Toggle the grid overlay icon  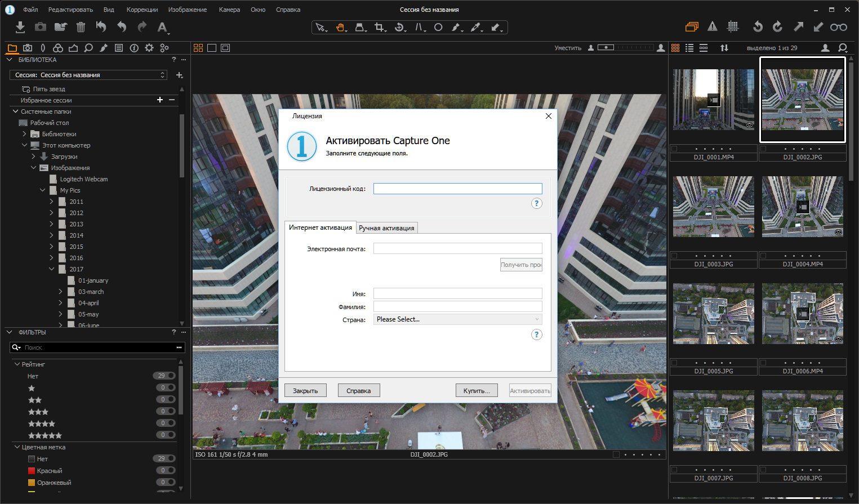coord(733,26)
